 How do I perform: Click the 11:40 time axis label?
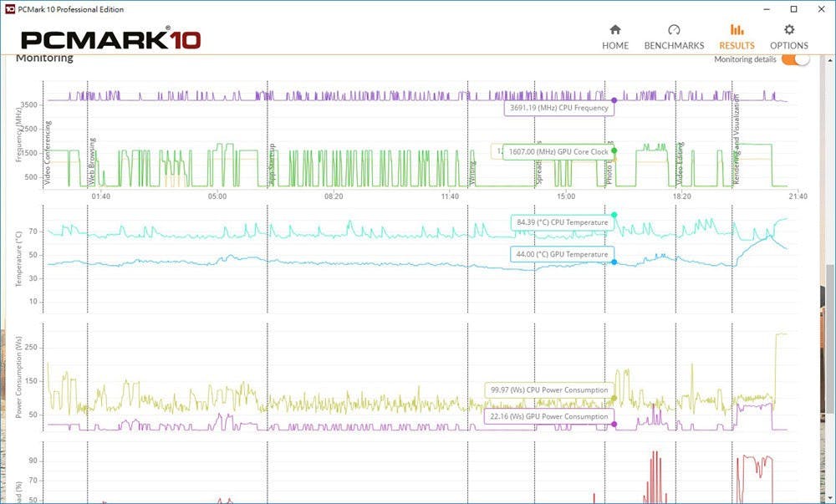click(x=450, y=196)
